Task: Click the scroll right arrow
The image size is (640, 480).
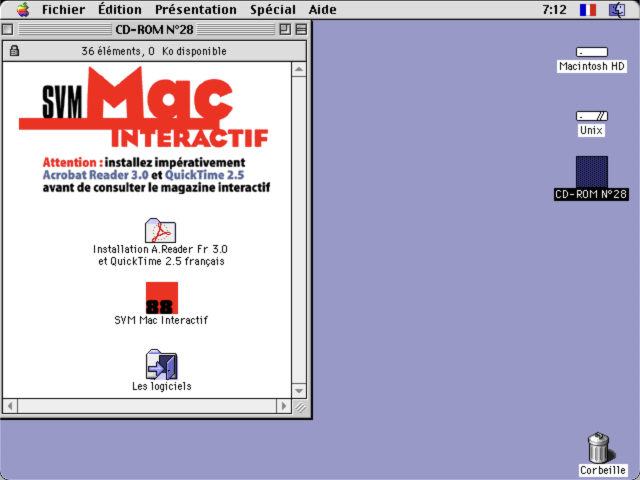Action: click(x=284, y=406)
